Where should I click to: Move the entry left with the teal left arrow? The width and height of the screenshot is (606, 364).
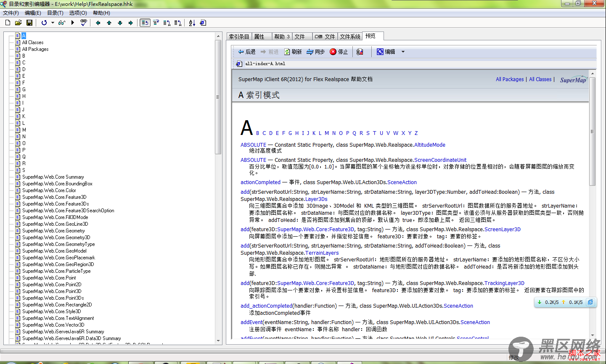98,23
